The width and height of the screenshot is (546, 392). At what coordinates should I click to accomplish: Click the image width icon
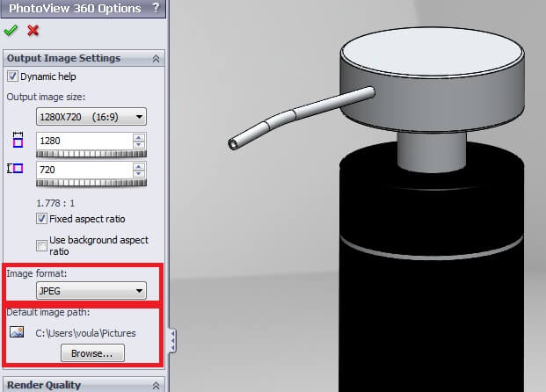click(x=17, y=140)
